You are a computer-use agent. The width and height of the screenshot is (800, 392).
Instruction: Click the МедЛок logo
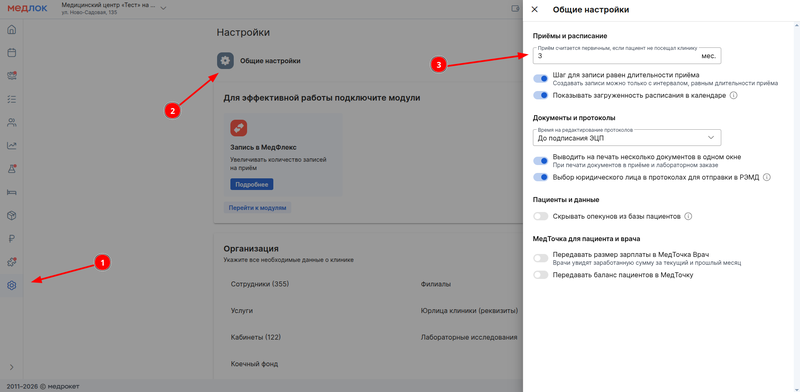coord(27,8)
